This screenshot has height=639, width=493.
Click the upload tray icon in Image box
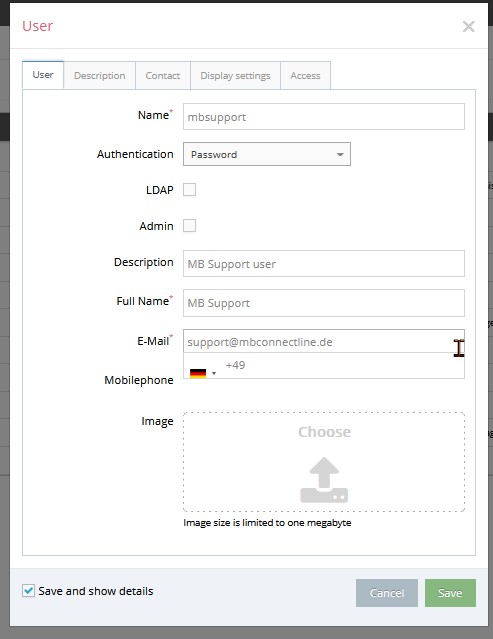click(324, 480)
